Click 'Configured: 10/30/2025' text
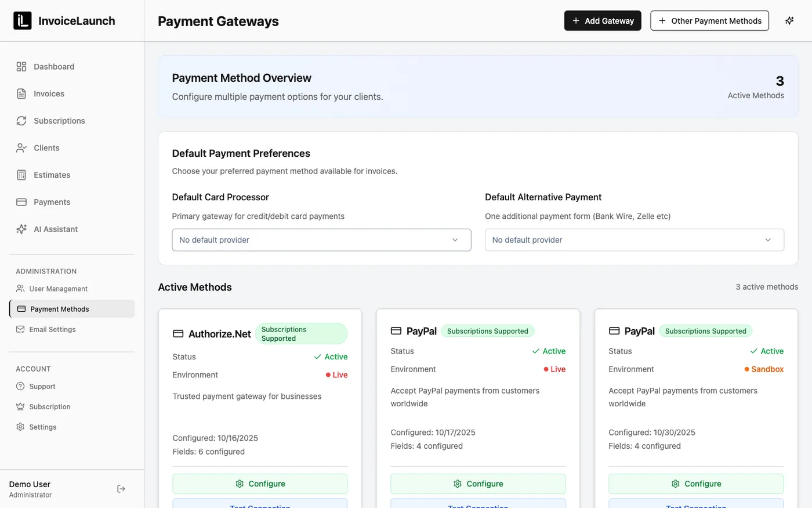The image size is (812, 508). (x=652, y=433)
